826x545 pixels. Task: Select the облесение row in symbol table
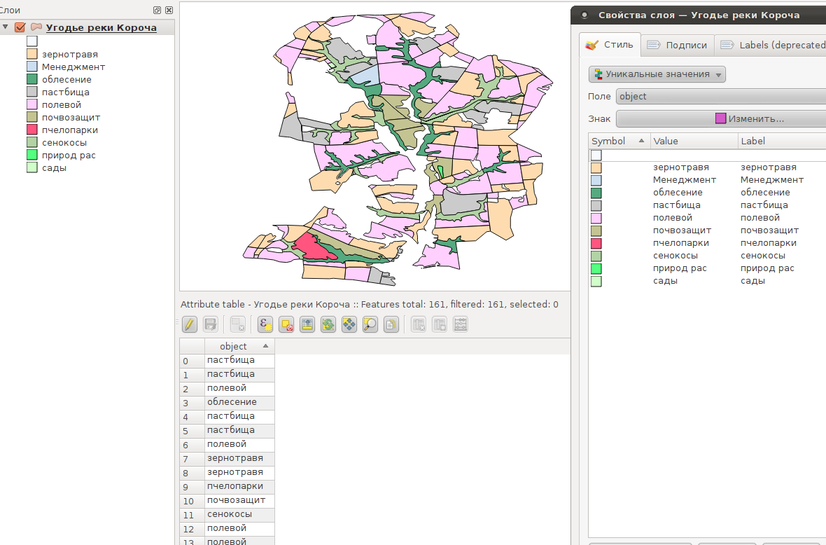(677, 192)
